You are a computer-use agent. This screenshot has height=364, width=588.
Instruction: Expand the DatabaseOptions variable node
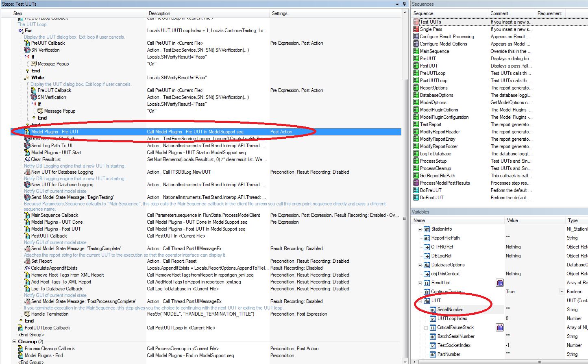pos(420,265)
